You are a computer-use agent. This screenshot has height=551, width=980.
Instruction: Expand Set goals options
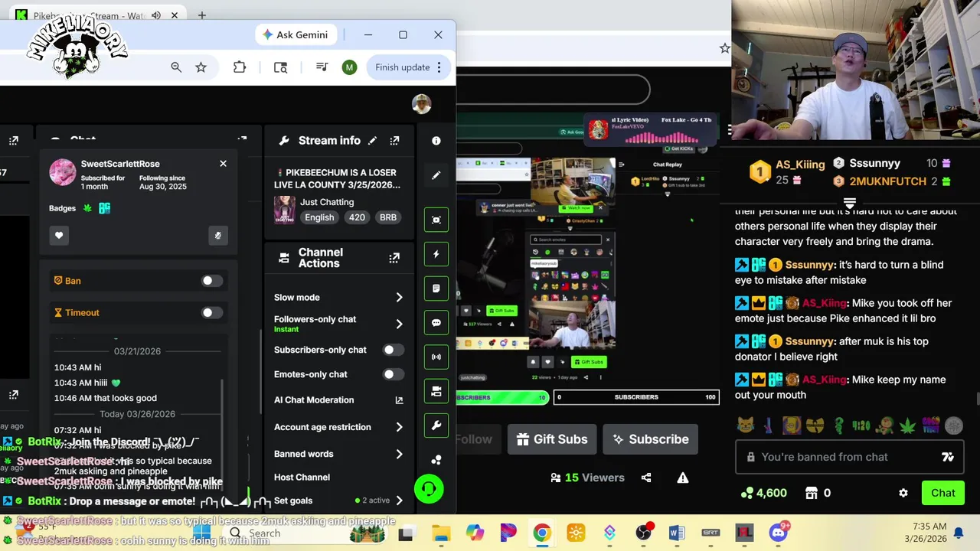point(399,500)
